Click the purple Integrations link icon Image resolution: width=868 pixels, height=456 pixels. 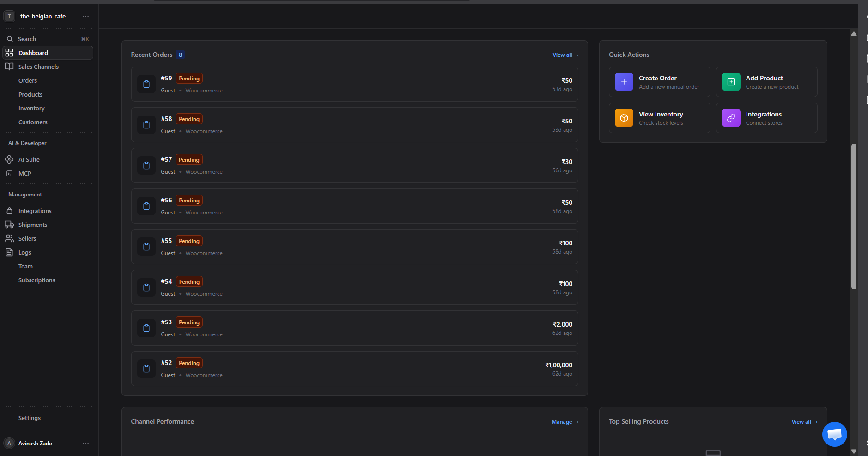click(731, 118)
